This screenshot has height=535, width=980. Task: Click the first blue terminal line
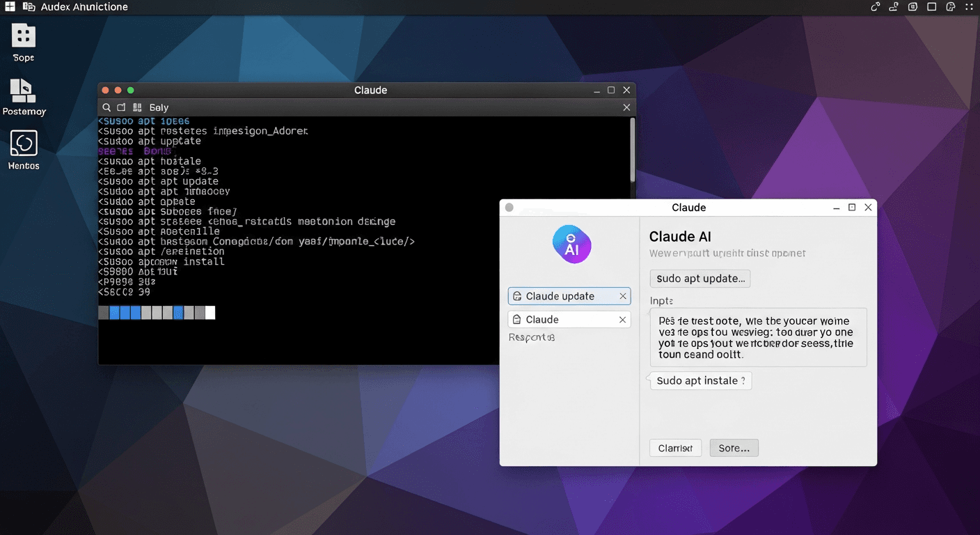point(144,121)
